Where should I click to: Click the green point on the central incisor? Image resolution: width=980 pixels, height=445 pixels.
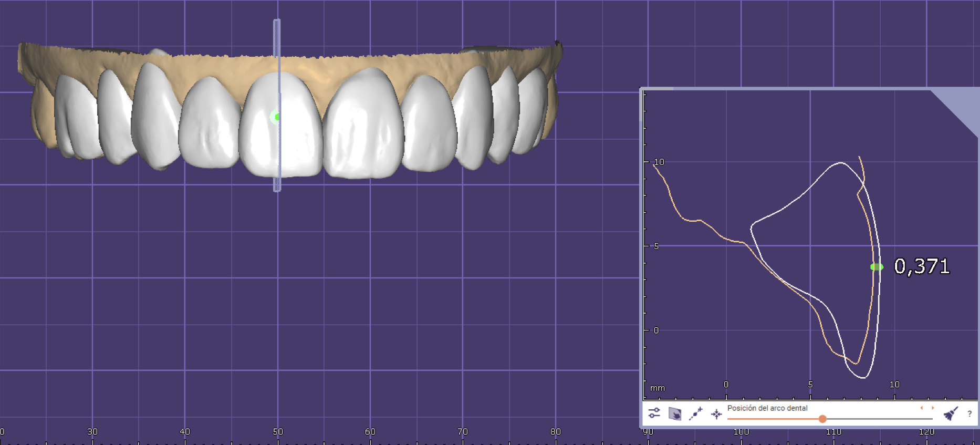point(276,117)
